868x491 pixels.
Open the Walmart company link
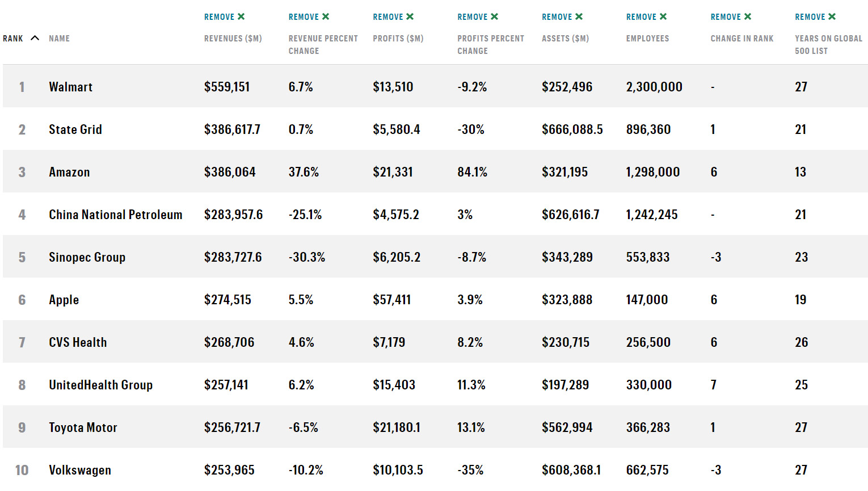coord(70,87)
